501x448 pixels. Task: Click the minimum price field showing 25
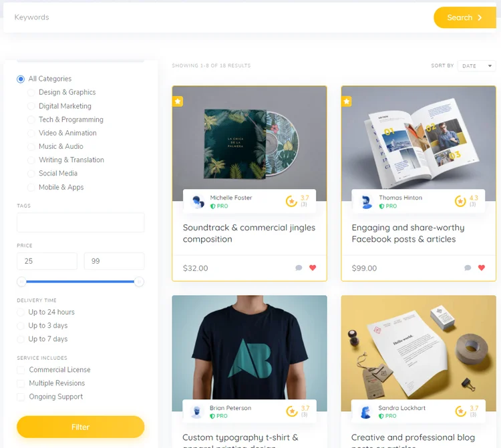(x=47, y=261)
